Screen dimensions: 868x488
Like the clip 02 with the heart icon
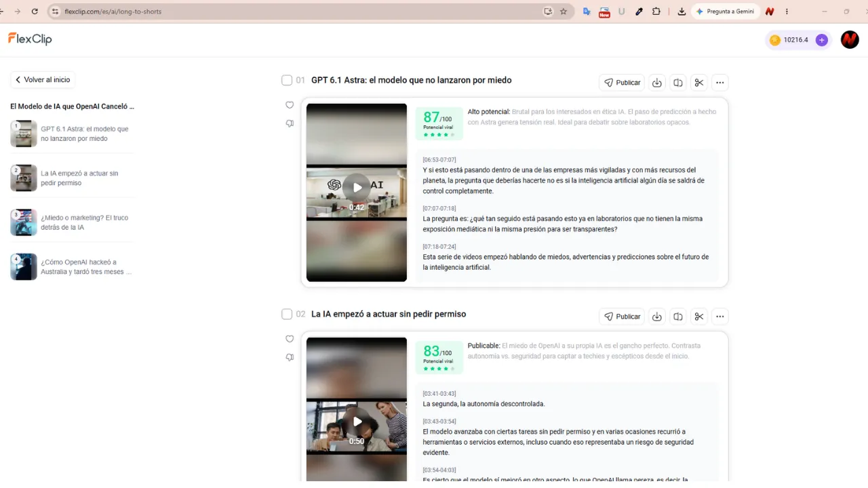tap(290, 339)
